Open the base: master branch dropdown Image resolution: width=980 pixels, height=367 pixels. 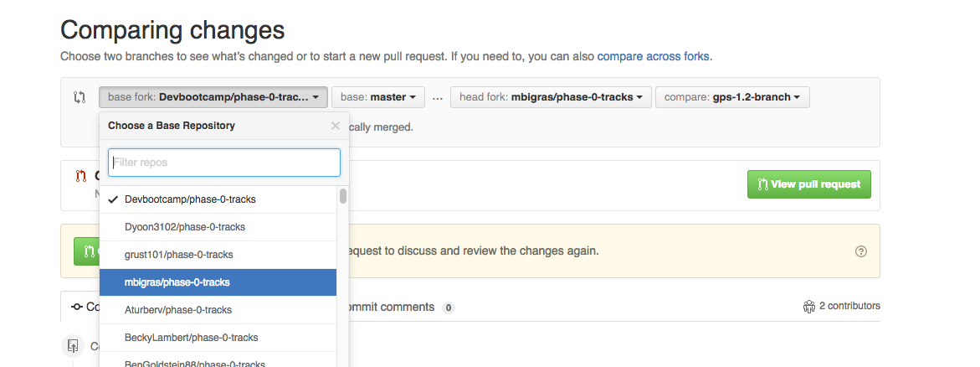pos(378,97)
